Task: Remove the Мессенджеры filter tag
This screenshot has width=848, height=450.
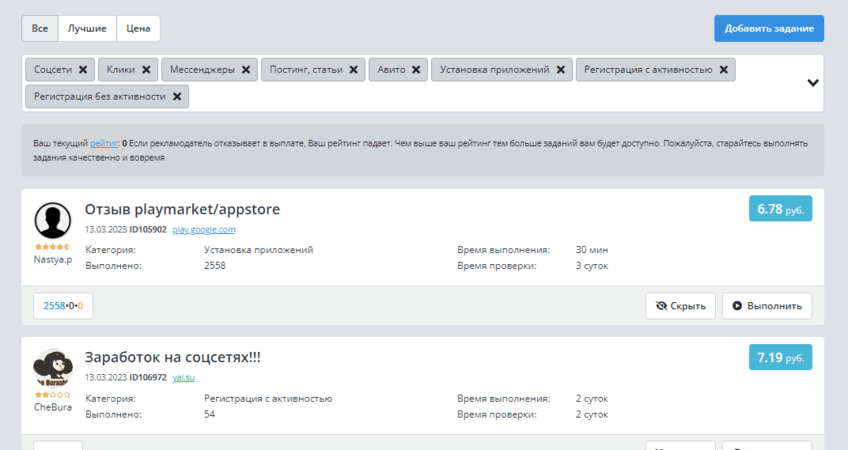Action: (x=246, y=70)
